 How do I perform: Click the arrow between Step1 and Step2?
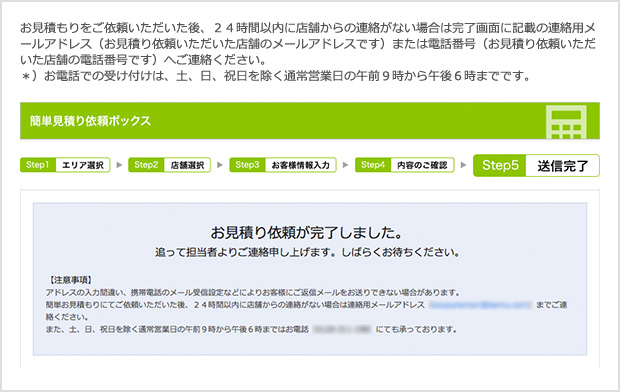(119, 165)
